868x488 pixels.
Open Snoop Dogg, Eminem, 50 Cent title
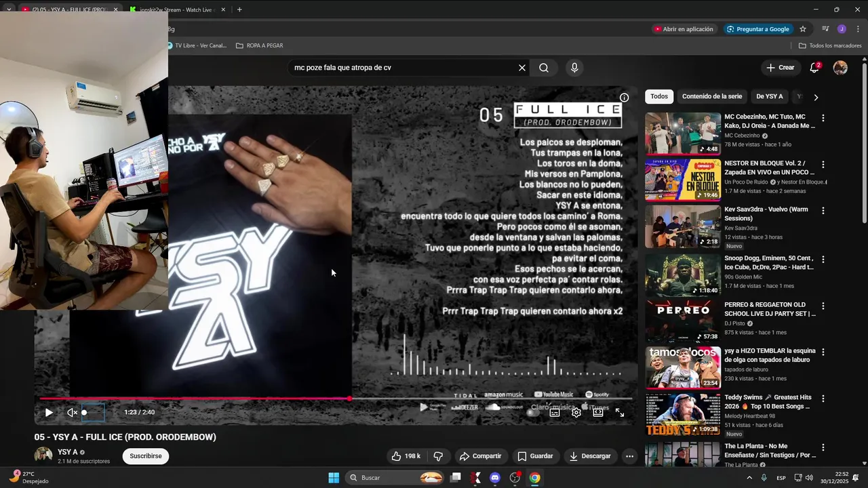click(769, 263)
